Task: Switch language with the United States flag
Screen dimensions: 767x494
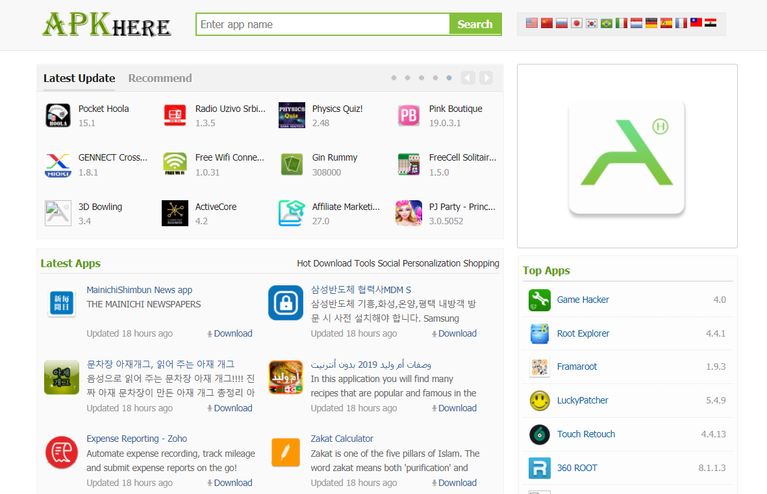Action: (532, 23)
